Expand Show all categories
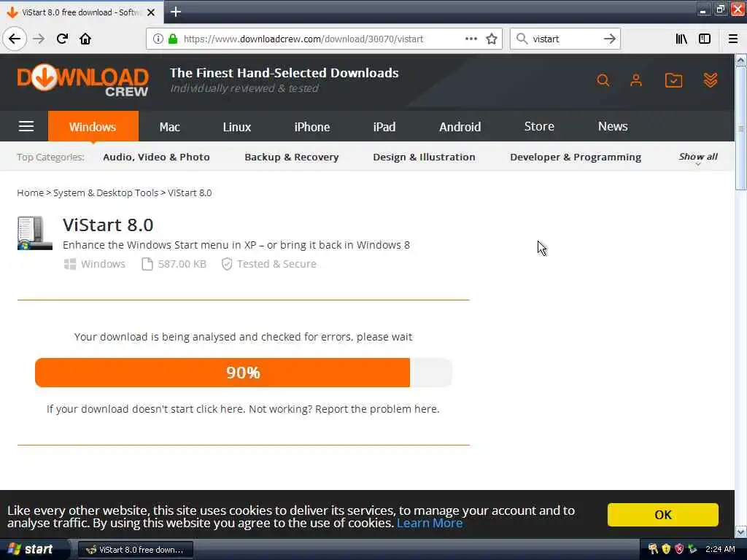747x560 pixels. (x=698, y=157)
